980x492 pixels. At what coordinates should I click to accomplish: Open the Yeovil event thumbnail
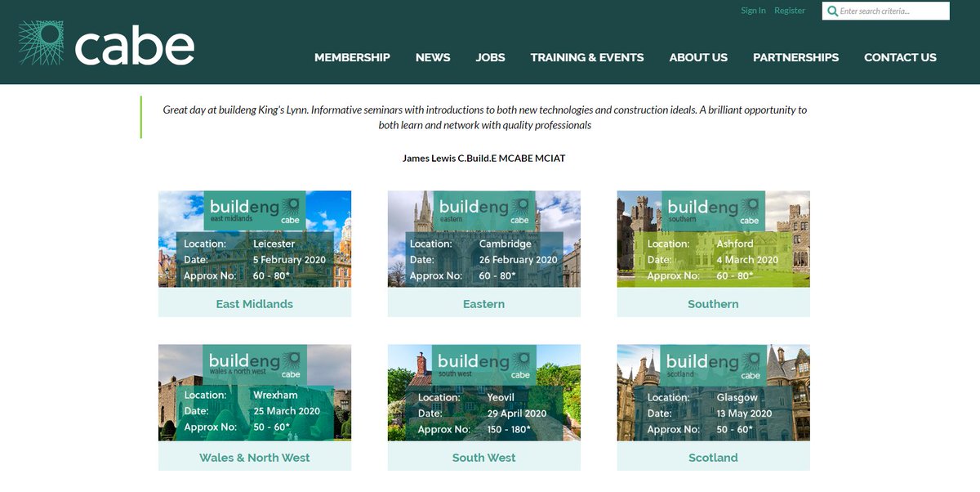[484, 392]
